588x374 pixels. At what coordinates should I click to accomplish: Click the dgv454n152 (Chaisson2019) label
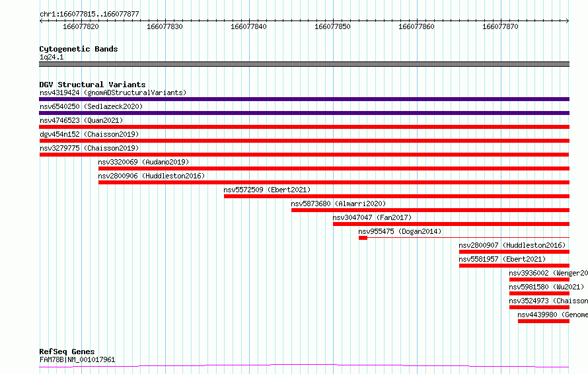(x=89, y=134)
